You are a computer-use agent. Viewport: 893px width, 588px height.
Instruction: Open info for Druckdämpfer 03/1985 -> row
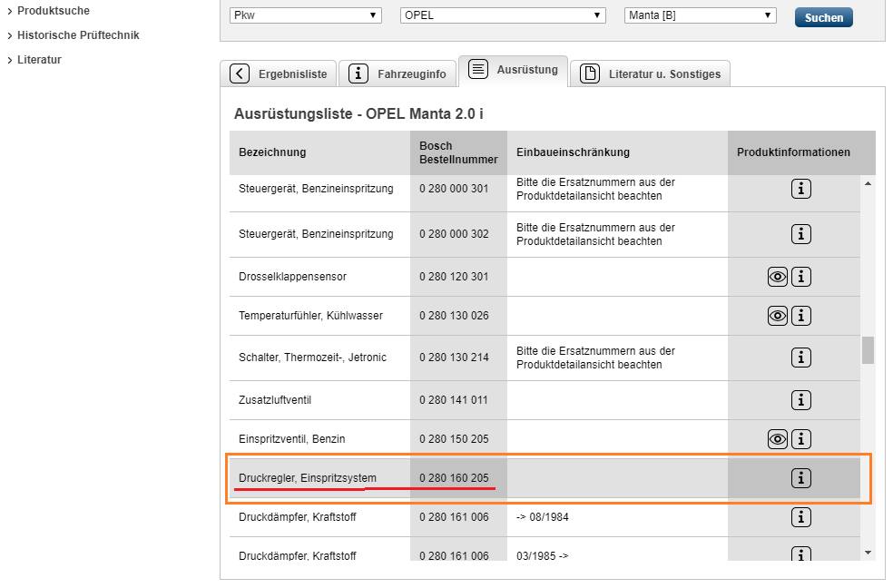[800, 554]
